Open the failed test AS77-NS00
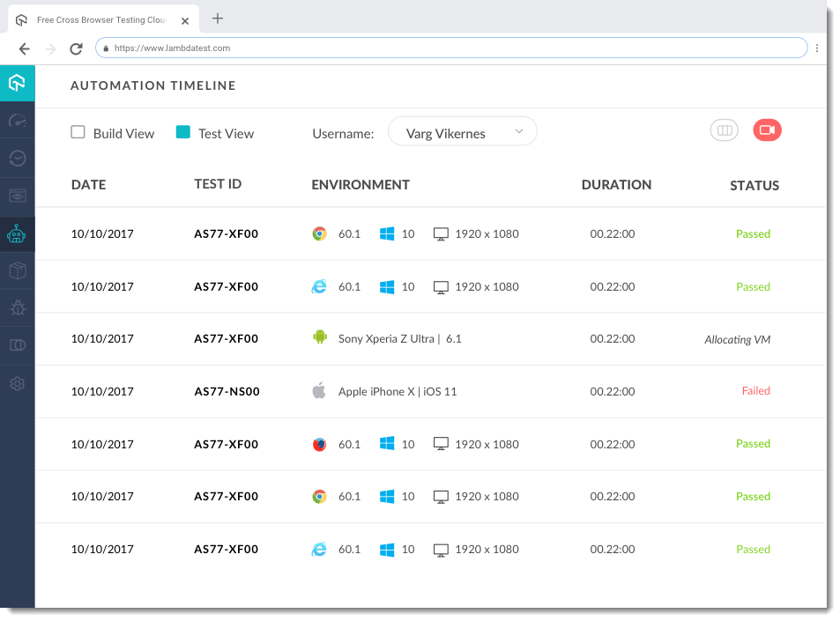 tap(227, 392)
